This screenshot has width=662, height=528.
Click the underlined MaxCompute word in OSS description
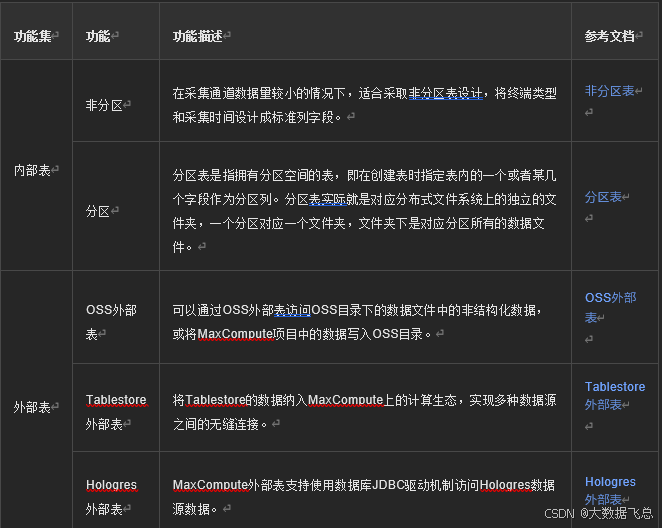click(x=236, y=334)
